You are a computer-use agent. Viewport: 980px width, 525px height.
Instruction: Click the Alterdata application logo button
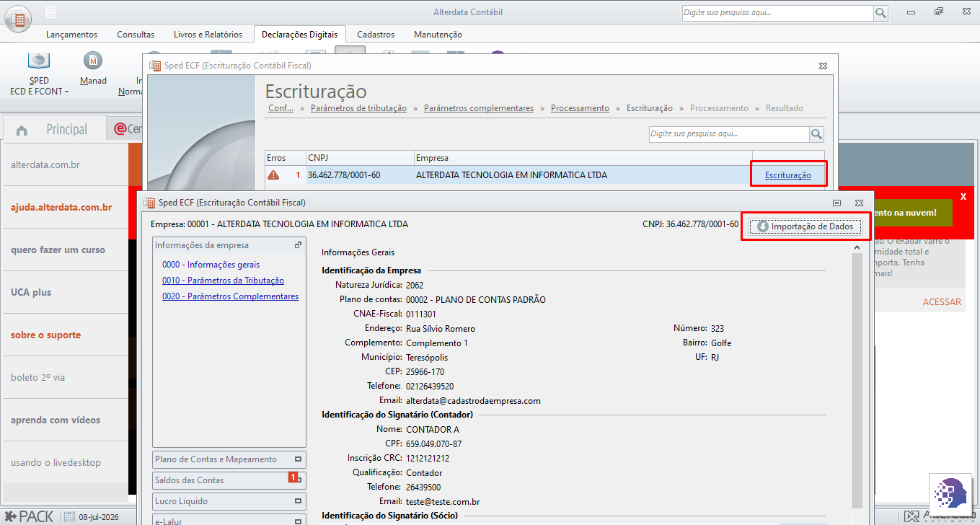18,18
